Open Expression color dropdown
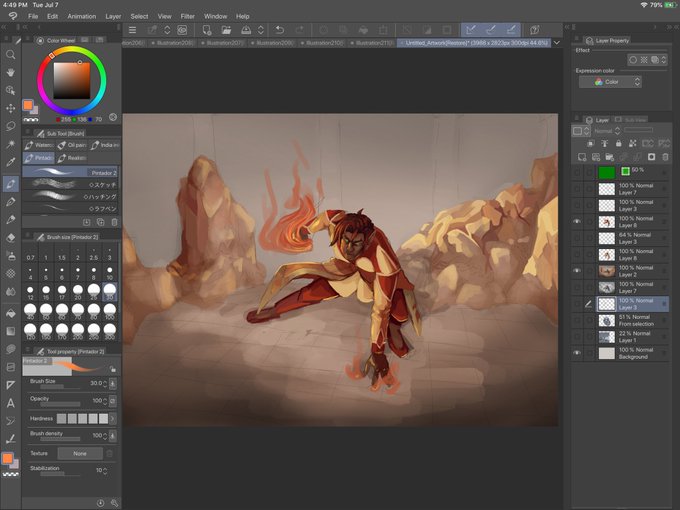 (x=610, y=82)
